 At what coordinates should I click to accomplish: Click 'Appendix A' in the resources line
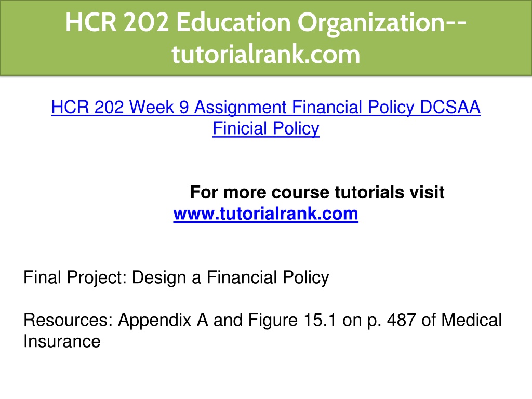click(163, 320)
